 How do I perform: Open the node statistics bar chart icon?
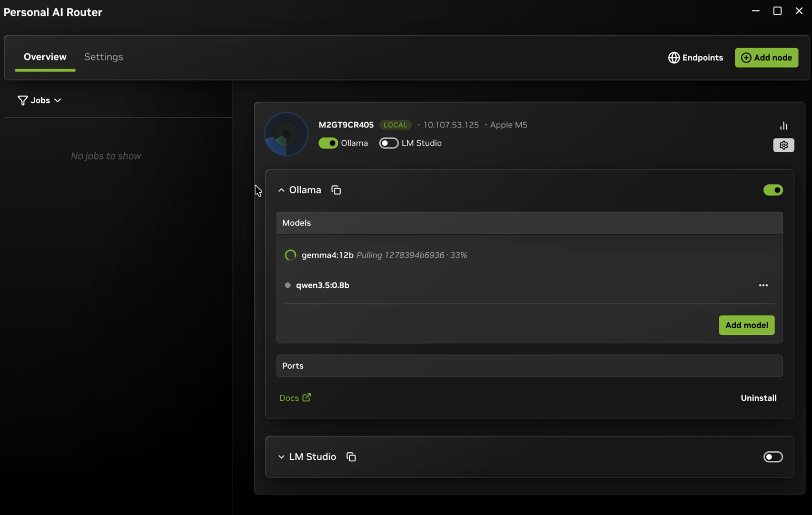tap(784, 126)
